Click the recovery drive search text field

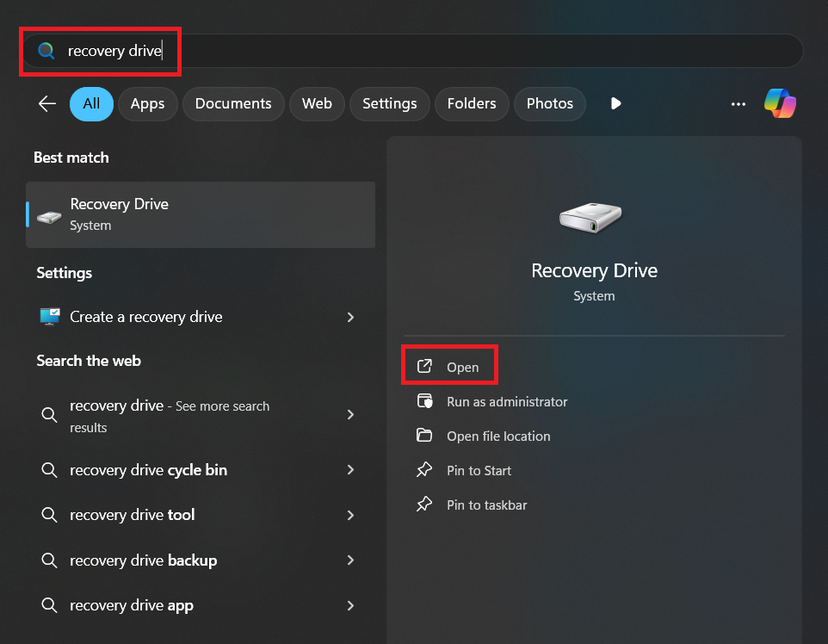pos(412,51)
